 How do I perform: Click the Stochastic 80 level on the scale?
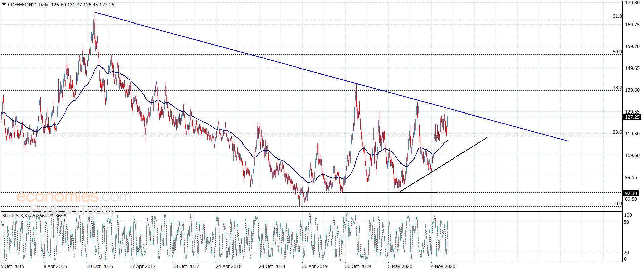pos(626,222)
